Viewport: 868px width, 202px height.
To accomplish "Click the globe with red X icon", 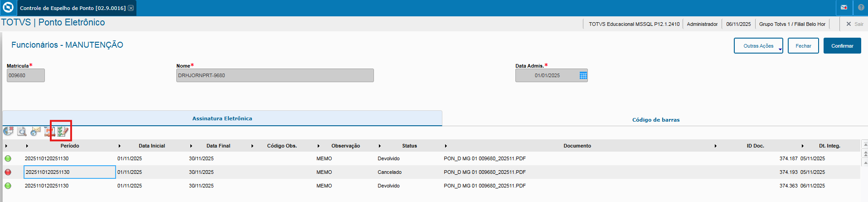I will click(x=8, y=132).
